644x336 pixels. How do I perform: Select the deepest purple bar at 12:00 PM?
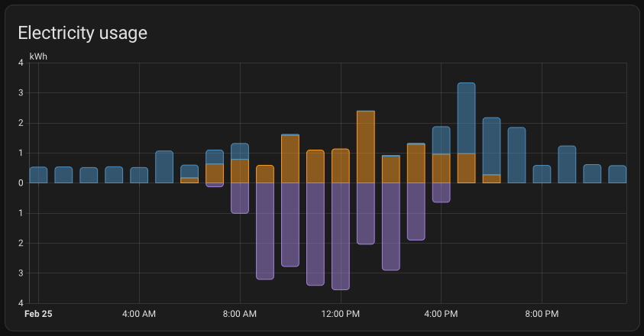coord(341,236)
